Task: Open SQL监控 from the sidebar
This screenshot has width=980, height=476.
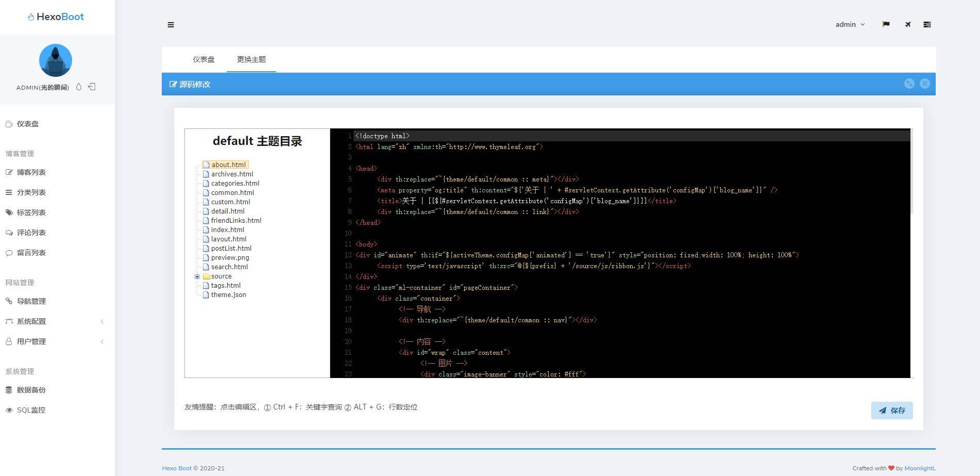Action: click(31, 410)
